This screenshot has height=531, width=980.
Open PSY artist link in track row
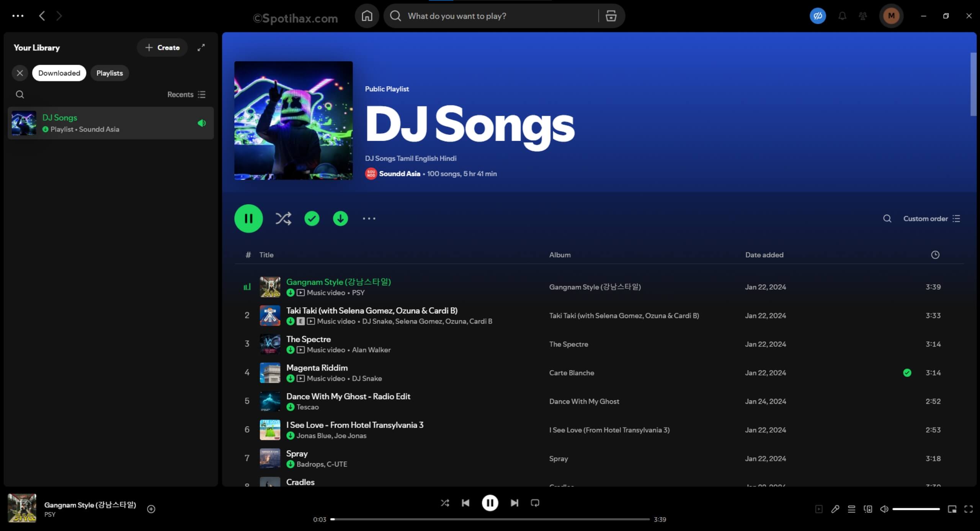(x=358, y=293)
